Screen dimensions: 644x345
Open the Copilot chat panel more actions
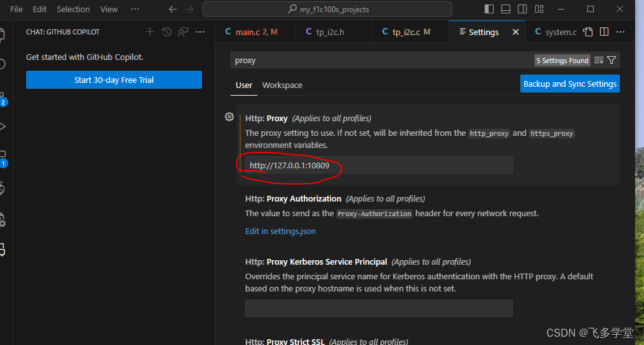[200, 32]
